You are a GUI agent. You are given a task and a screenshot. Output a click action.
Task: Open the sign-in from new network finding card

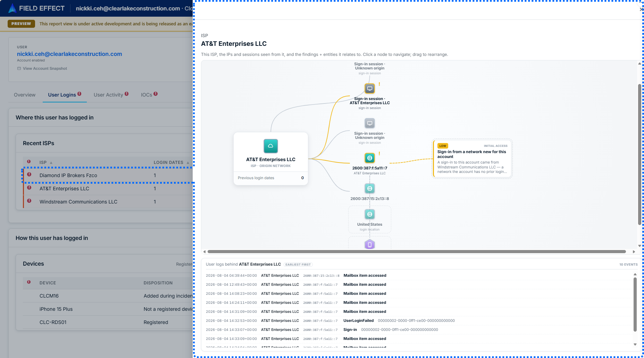(x=472, y=159)
